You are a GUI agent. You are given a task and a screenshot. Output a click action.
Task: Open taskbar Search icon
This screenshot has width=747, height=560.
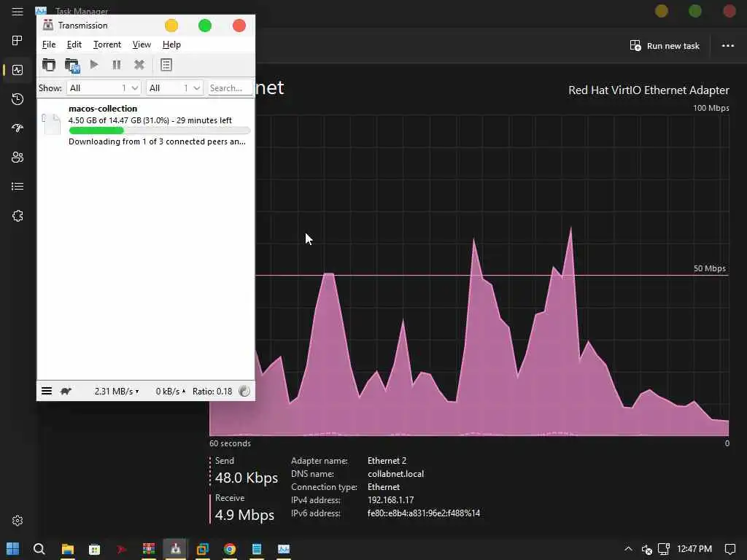(x=39, y=549)
